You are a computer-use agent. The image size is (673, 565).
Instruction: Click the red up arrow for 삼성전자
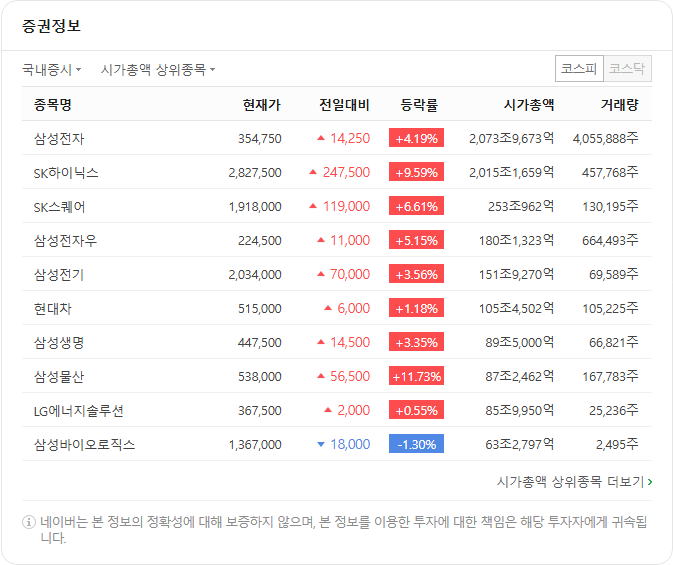coord(321,138)
